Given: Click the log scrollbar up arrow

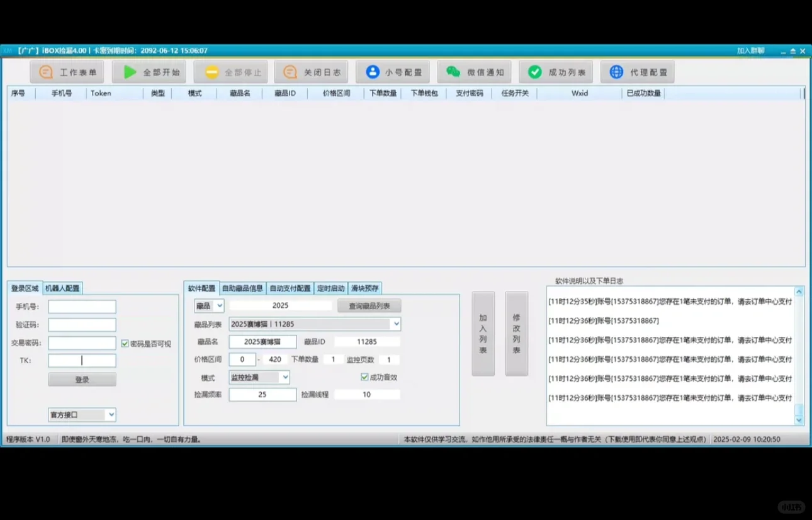Looking at the screenshot, I should coord(799,292).
